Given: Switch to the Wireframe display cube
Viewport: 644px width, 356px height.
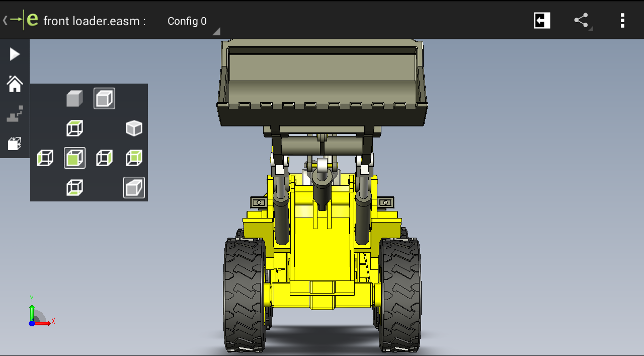Looking at the screenshot, I should (74, 128).
